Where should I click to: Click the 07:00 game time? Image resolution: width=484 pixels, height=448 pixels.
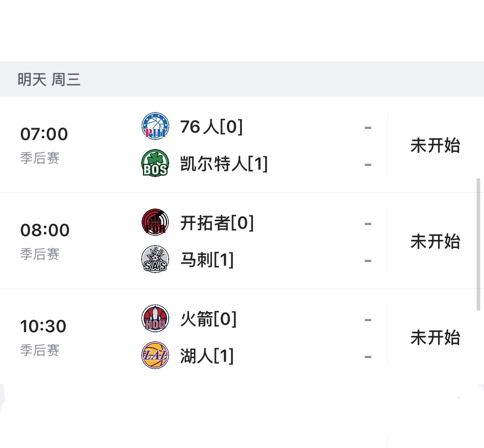pos(44,134)
